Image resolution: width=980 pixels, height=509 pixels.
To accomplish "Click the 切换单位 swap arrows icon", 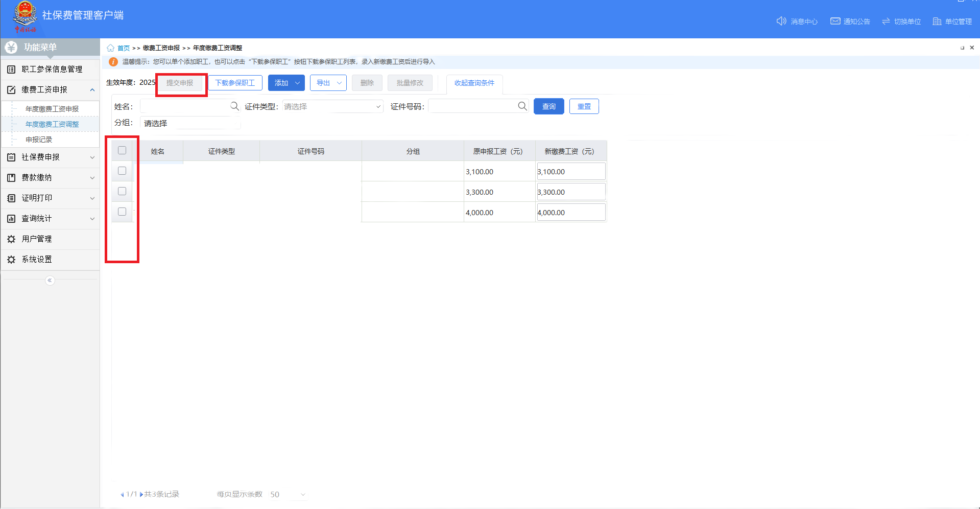I will click(x=886, y=21).
